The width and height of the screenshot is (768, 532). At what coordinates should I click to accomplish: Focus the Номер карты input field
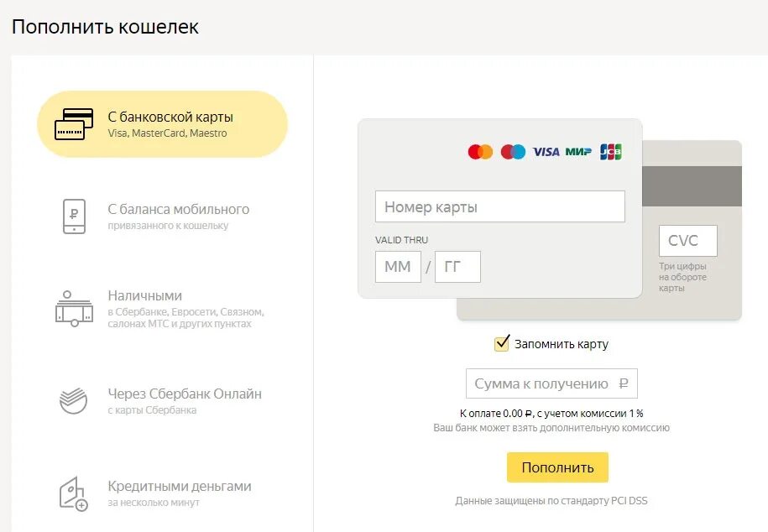(x=499, y=206)
